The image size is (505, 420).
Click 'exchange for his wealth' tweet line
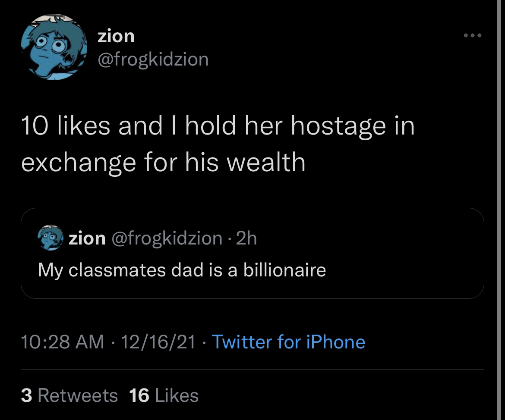[163, 163]
